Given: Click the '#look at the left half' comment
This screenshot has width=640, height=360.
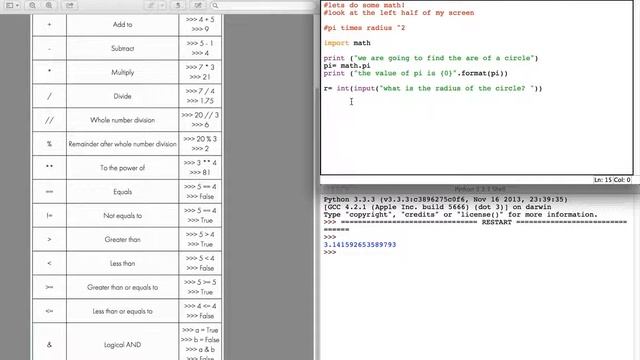Looking at the screenshot, I should point(399,13).
